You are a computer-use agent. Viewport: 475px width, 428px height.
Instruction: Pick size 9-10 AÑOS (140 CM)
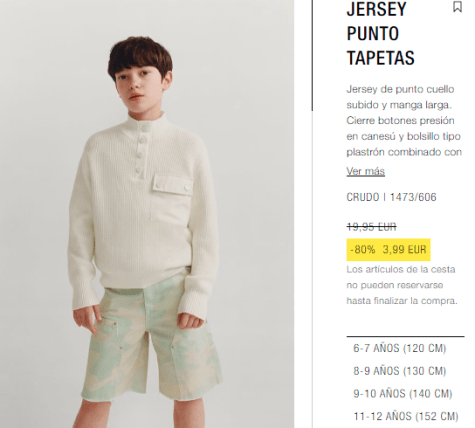coord(403,394)
